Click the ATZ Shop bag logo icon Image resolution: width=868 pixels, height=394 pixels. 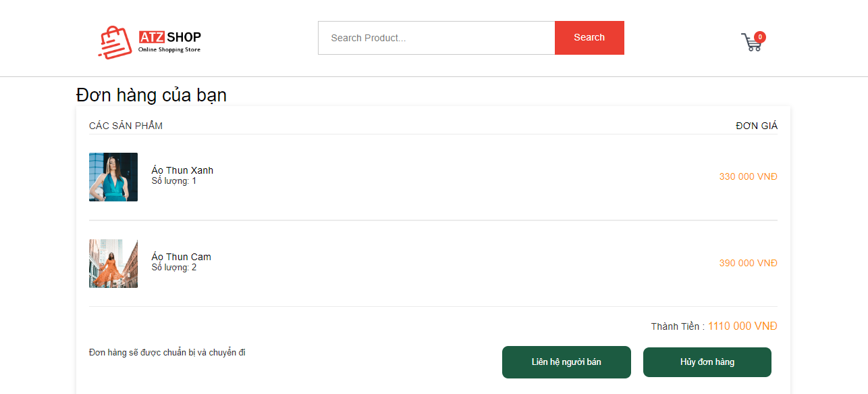pos(115,42)
